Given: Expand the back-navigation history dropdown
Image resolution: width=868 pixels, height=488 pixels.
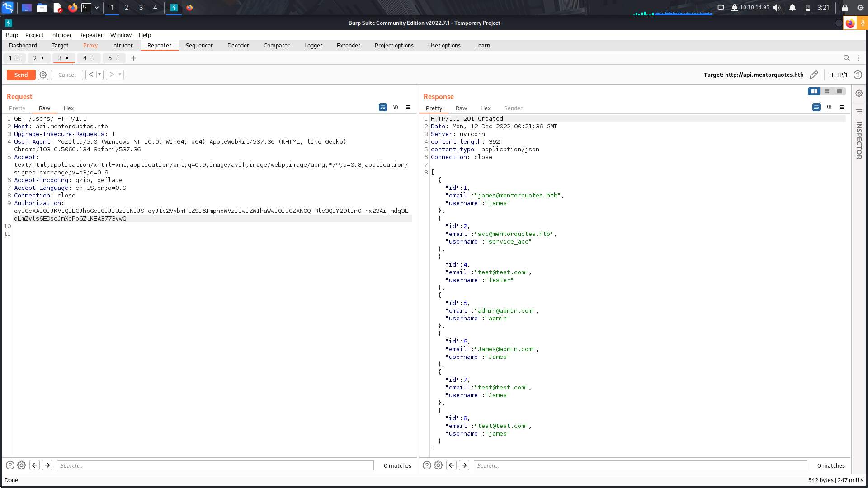Looking at the screenshot, I should tap(99, 75).
